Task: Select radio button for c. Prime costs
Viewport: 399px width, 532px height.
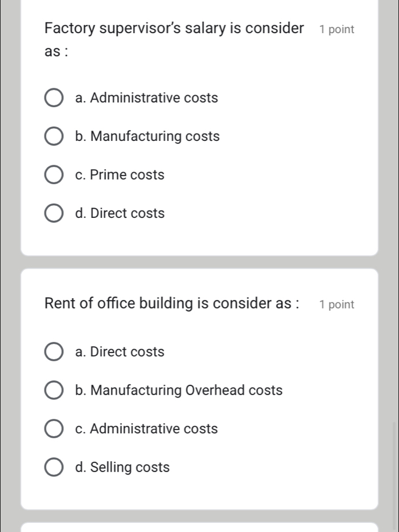Action: [54, 174]
